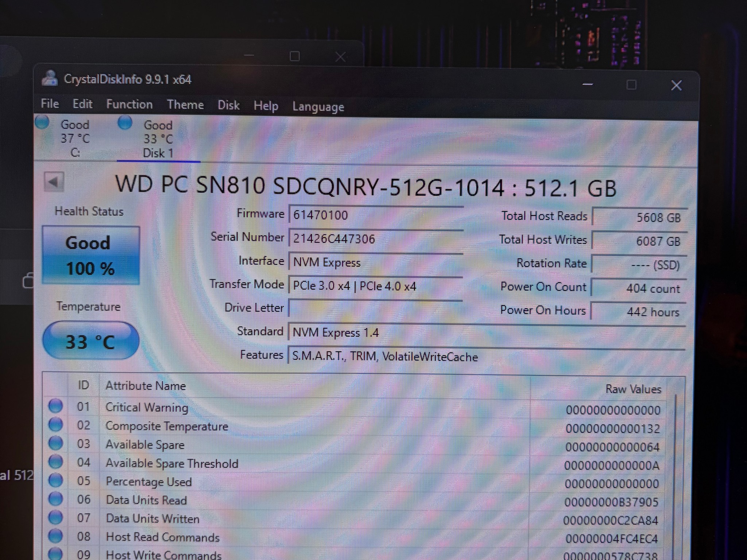Click raw value 0000000000064

coord(612,447)
